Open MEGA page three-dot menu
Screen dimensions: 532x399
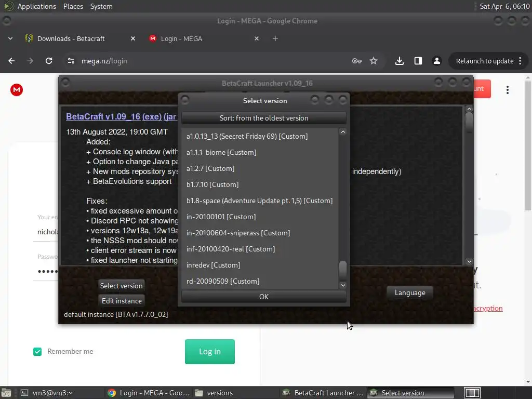tap(508, 90)
